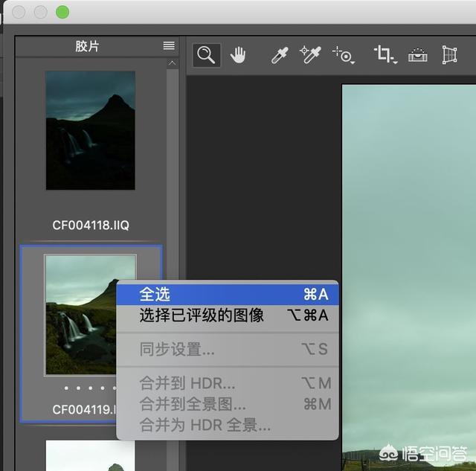Image resolution: width=476 pixels, height=471 pixels.
Task: Select the Zoom magnifier tool
Action: 206,55
